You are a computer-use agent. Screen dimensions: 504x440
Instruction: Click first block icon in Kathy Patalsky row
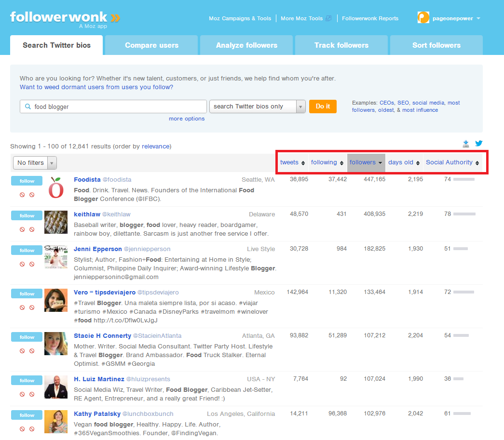pyautogui.click(x=22, y=429)
